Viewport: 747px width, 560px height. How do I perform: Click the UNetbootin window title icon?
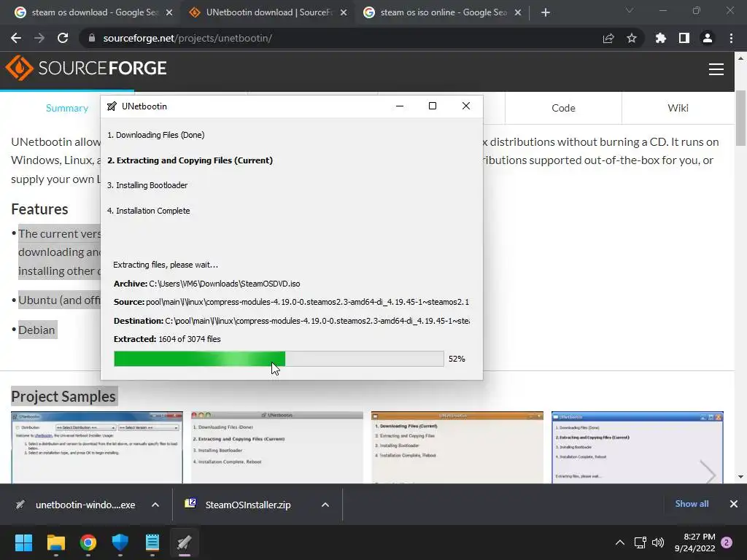click(x=112, y=106)
